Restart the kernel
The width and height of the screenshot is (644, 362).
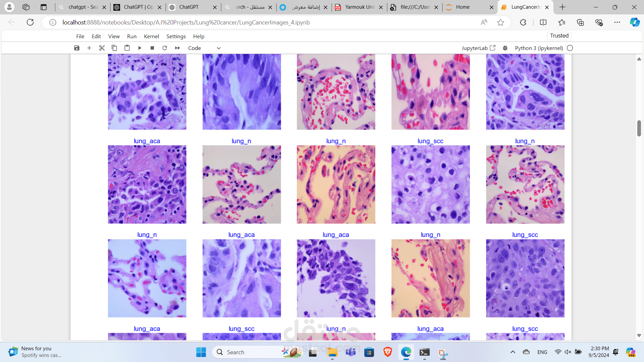point(165,48)
